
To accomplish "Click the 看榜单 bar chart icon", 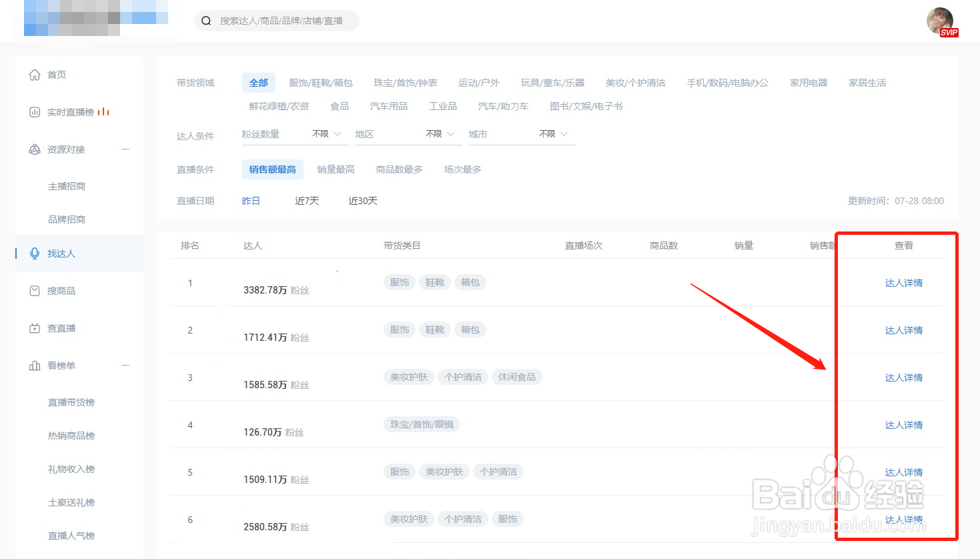I will [34, 365].
